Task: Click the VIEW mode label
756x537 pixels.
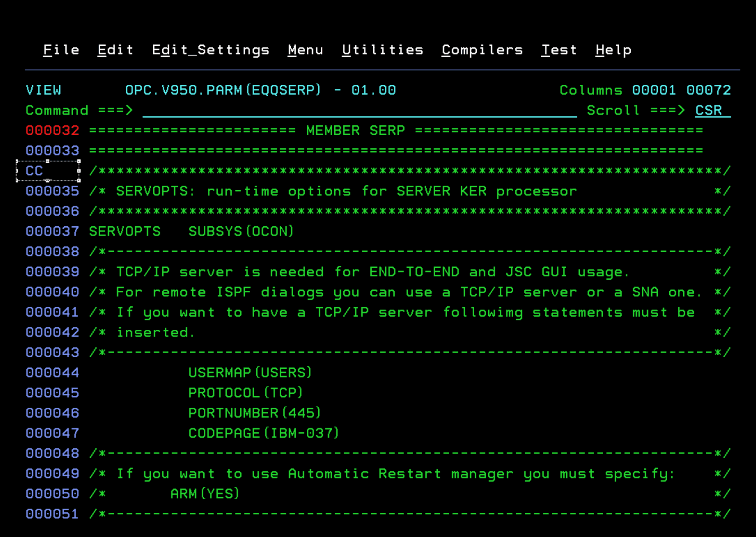Action: click(x=43, y=90)
